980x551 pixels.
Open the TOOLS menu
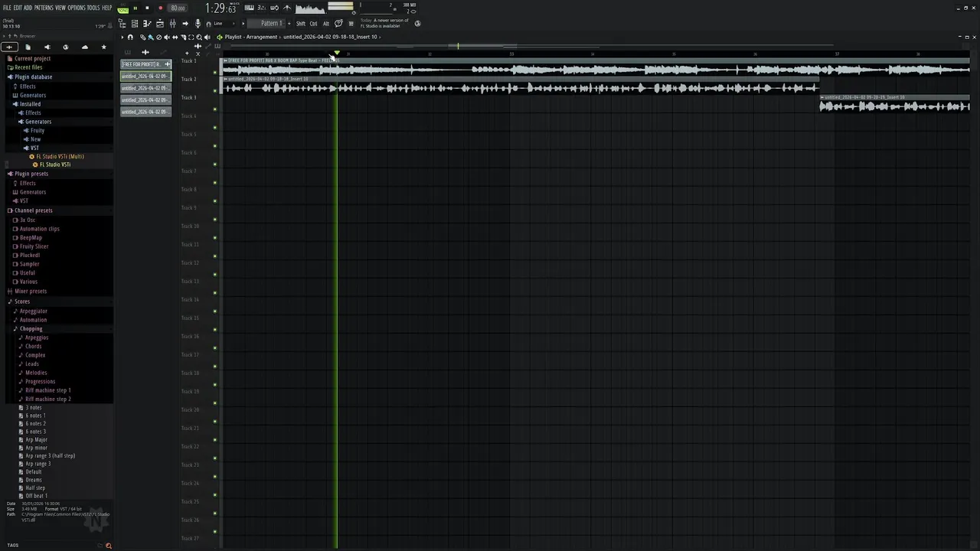[93, 8]
